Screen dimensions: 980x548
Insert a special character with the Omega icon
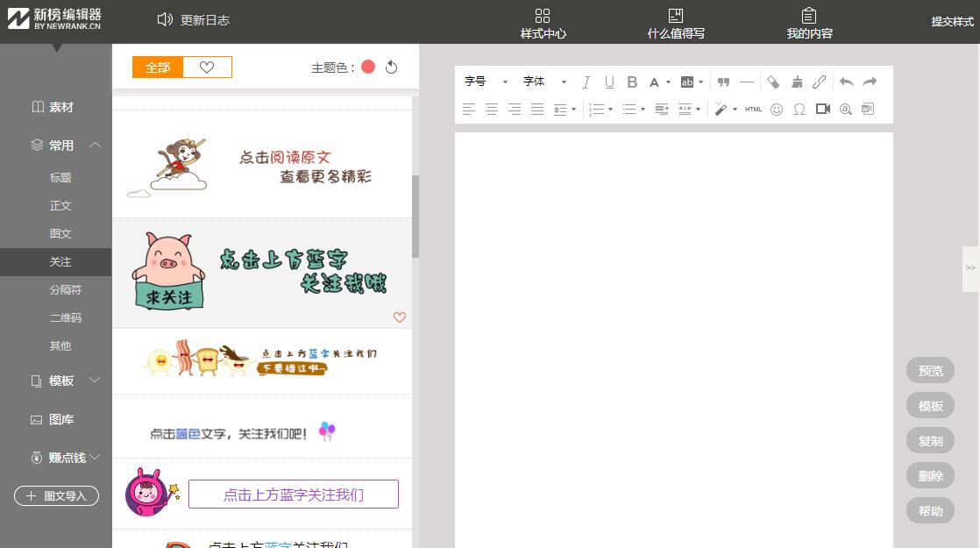[799, 109]
